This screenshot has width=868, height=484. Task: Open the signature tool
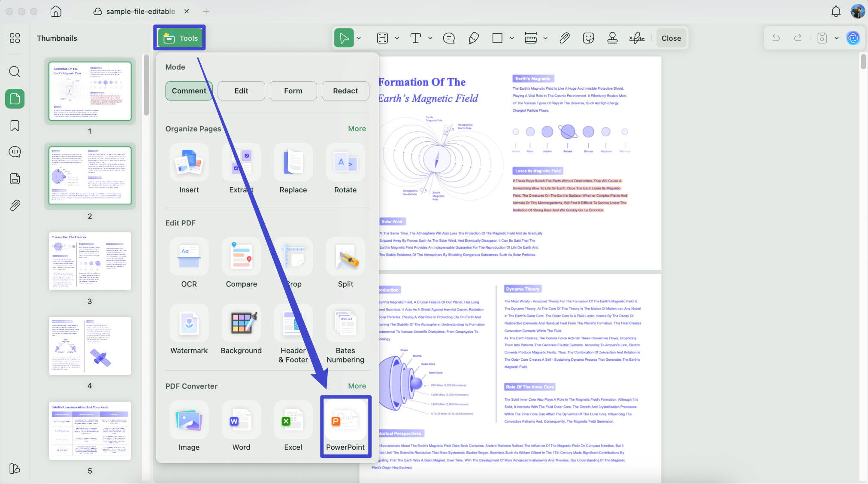point(637,38)
